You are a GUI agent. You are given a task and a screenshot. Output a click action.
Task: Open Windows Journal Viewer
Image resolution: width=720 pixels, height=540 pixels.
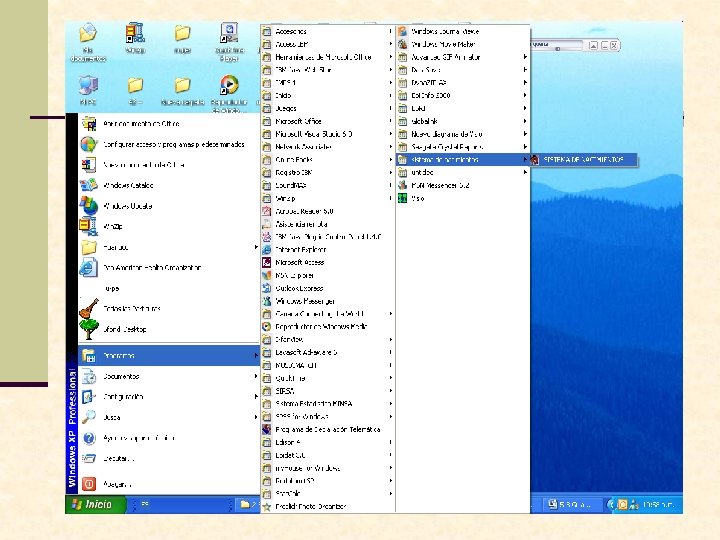click(462, 31)
